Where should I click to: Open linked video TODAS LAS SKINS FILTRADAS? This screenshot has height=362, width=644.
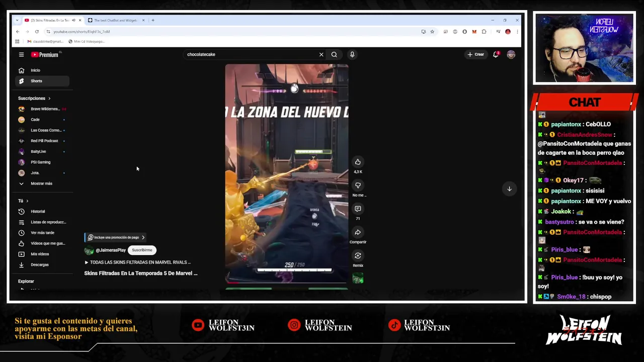tap(138, 262)
